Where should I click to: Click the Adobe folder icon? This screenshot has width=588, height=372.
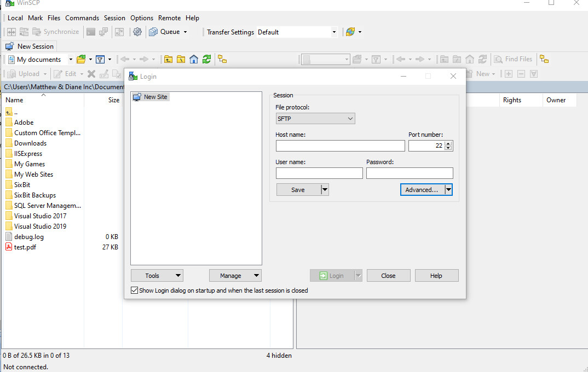[9, 123]
